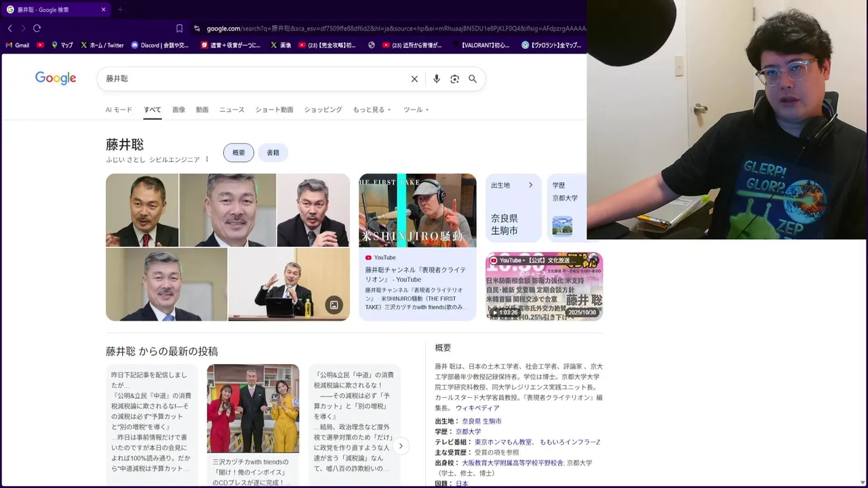The height and width of the screenshot is (488, 868).
Task: Click the browser forward arrow
Action: (23, 28)
